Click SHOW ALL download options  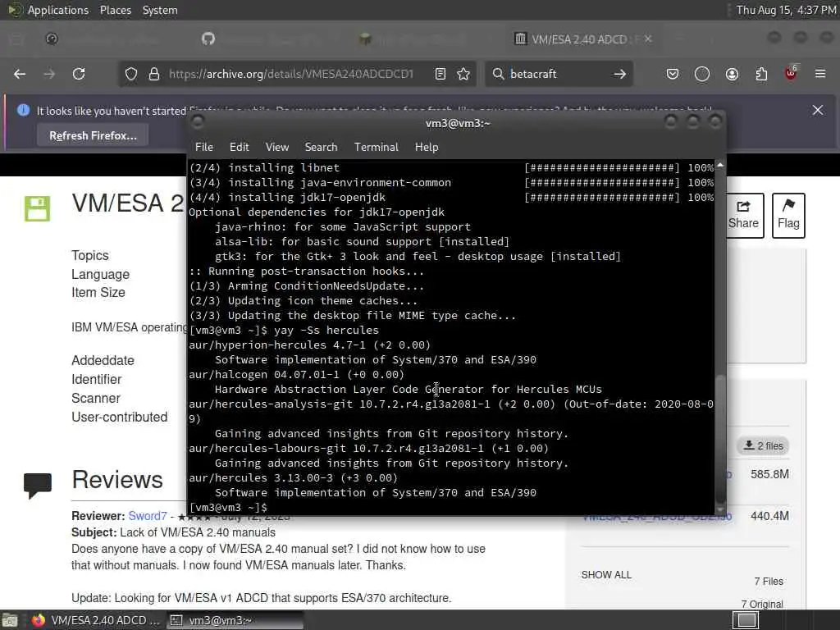606,575
